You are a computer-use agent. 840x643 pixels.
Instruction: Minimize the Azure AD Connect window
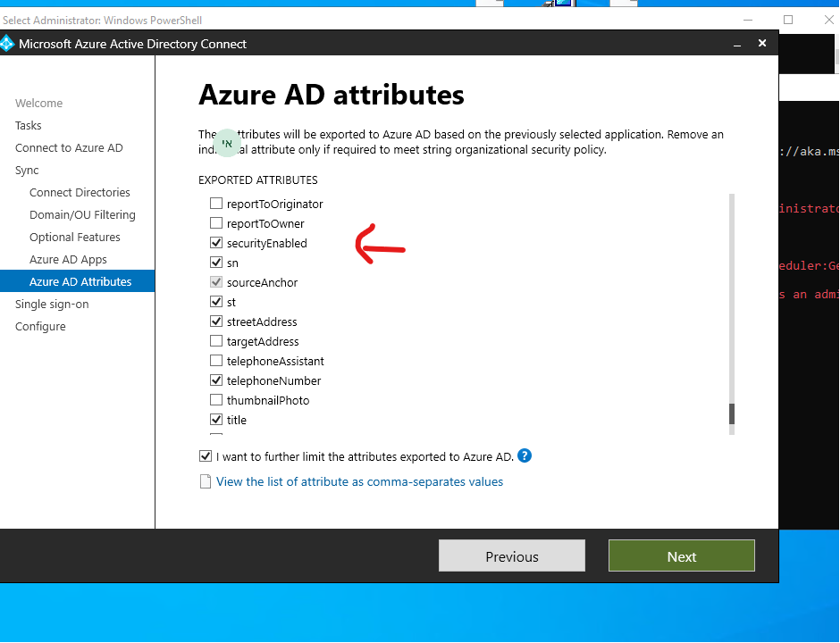click(x=737, y=44)
